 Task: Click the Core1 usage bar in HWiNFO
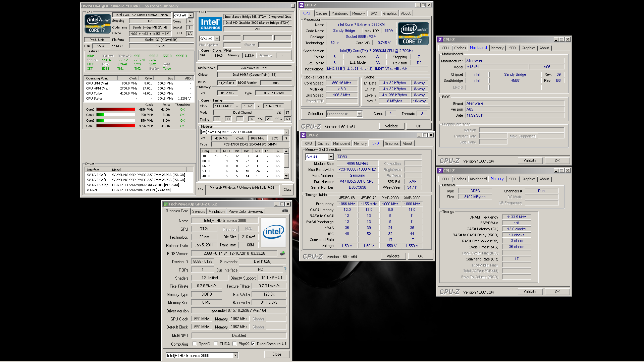pyautogui.click(x=116, y=115)
